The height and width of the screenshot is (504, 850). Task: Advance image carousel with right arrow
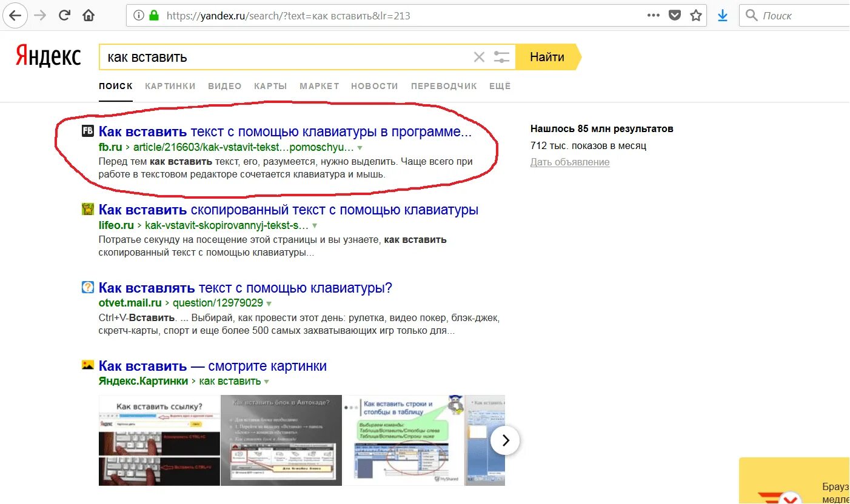point(505,440)
